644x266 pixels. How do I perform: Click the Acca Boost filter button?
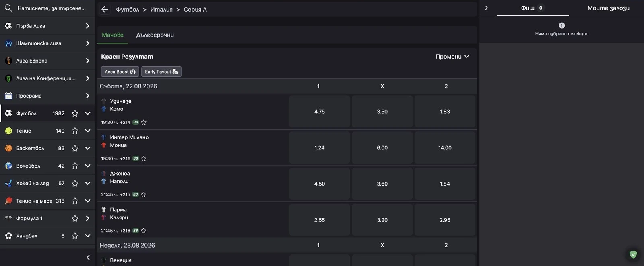120,72
